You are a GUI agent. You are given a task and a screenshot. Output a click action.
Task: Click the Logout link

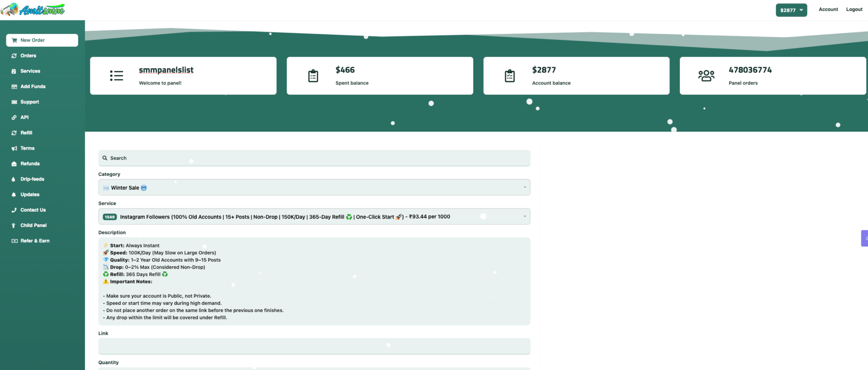[854, 9]
